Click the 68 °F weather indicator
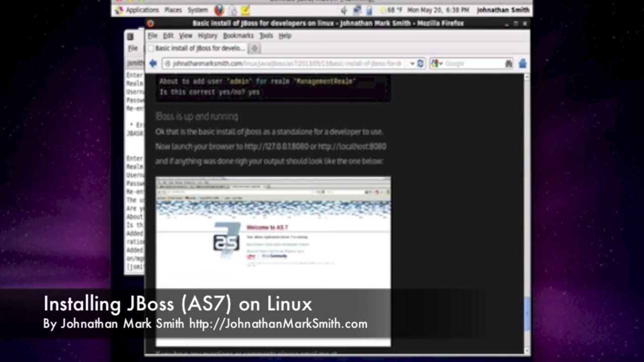644x362 pixels. [x=391, y=10]
